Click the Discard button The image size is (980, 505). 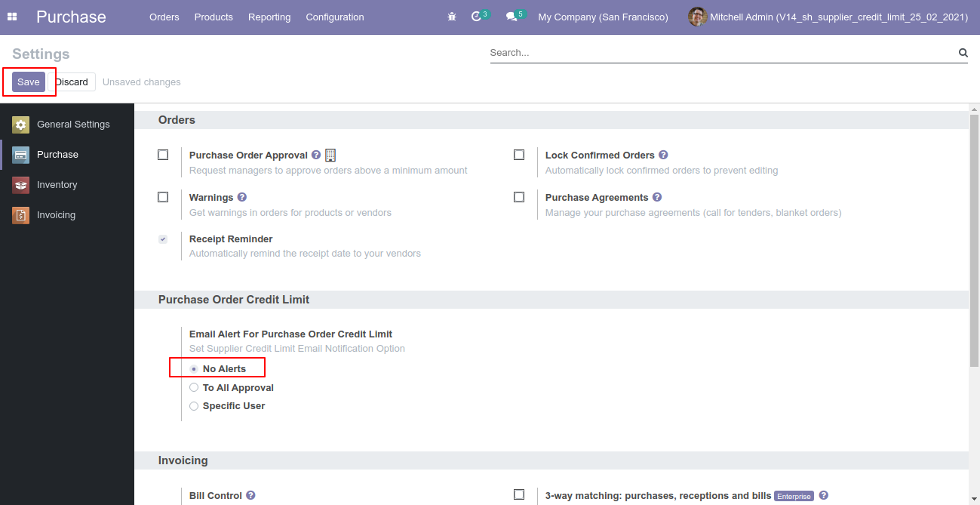point(72,82)
